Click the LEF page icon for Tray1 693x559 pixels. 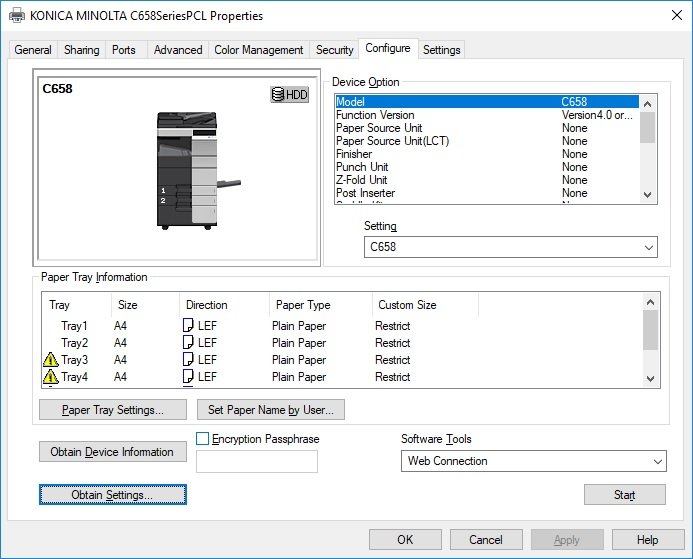(188, 325)
